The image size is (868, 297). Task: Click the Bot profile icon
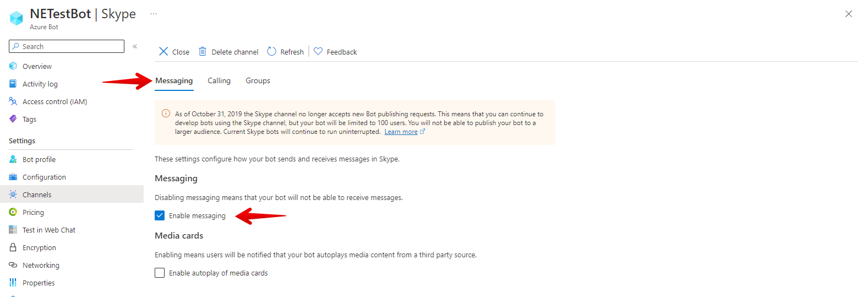pyautogui.click(x=13, y=159)
